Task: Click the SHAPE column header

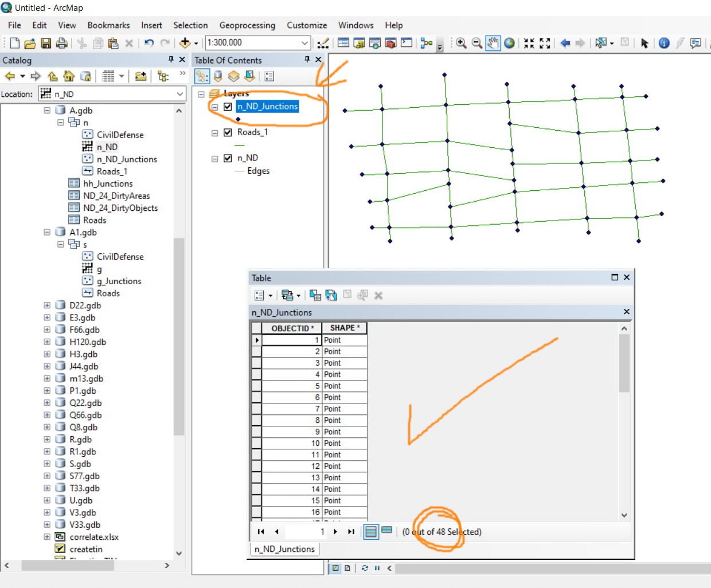Action: click(345, 328)
